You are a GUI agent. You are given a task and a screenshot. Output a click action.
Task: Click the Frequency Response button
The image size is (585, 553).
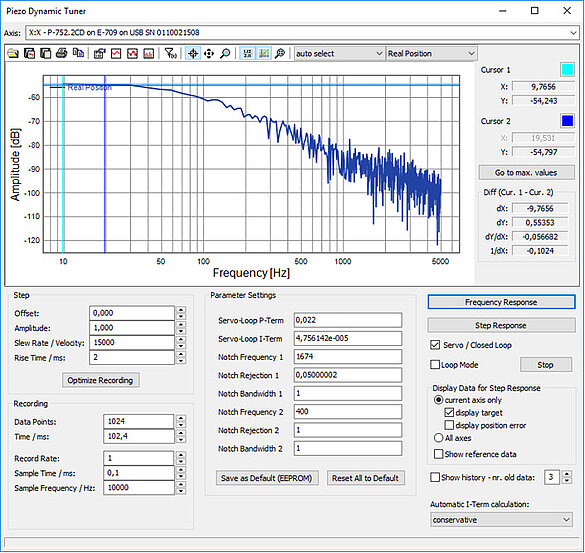click(501, 302)
